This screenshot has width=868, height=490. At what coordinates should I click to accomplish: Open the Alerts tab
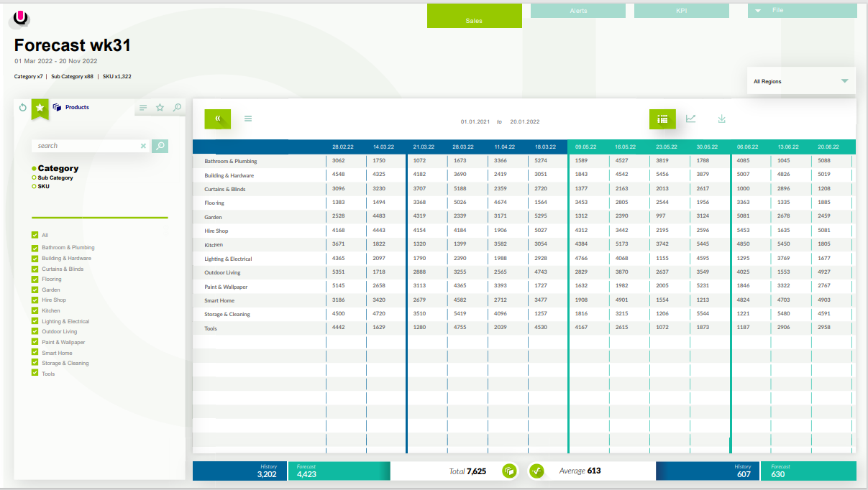[578, 11]
